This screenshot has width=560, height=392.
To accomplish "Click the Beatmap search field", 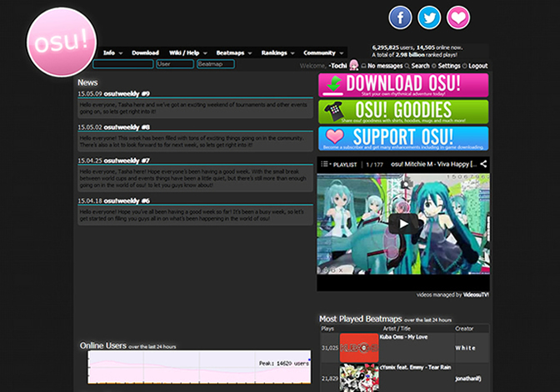I will [x=216, y=64].
